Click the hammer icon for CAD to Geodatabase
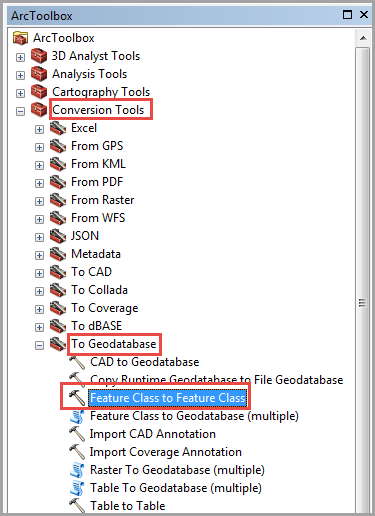This screenshot has height=516, width=375. [x=77, y=362]
